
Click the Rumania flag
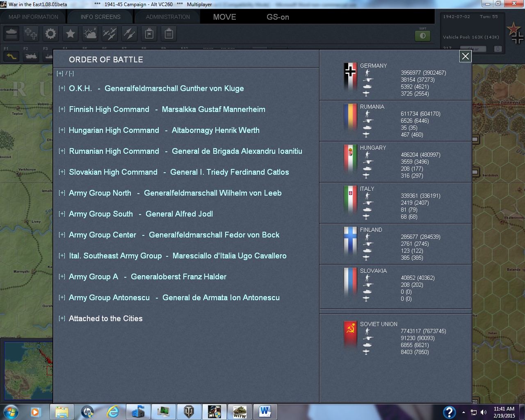tap(350, 118)
